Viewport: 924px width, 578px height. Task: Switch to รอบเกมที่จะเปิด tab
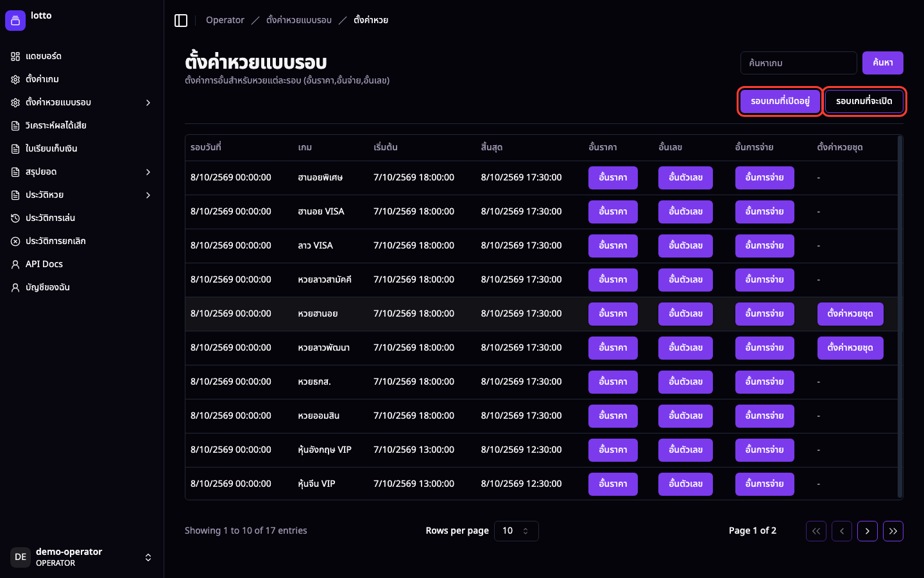click(x=864, y=101)
